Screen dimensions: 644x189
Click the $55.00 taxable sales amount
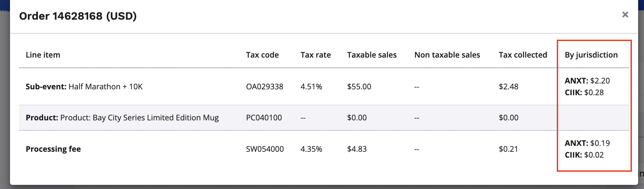[359, 87]
